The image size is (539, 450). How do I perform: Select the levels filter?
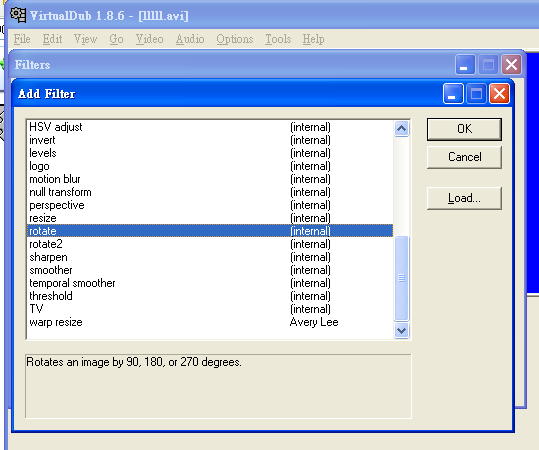pyautogui.click(x=210, y=153)
